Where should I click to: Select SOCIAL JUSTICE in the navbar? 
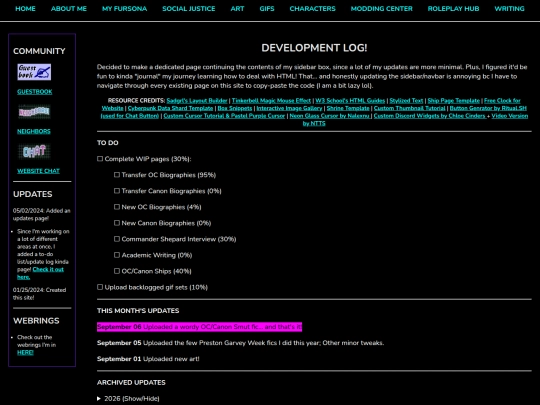(x=189, y=9)
